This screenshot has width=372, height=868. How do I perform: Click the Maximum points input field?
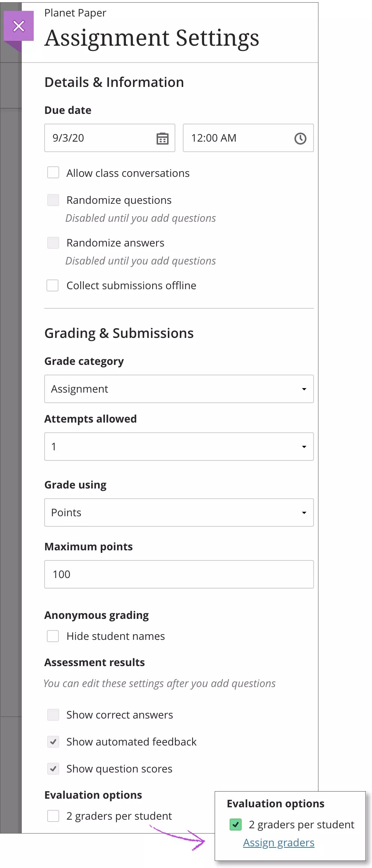[179, 574]
